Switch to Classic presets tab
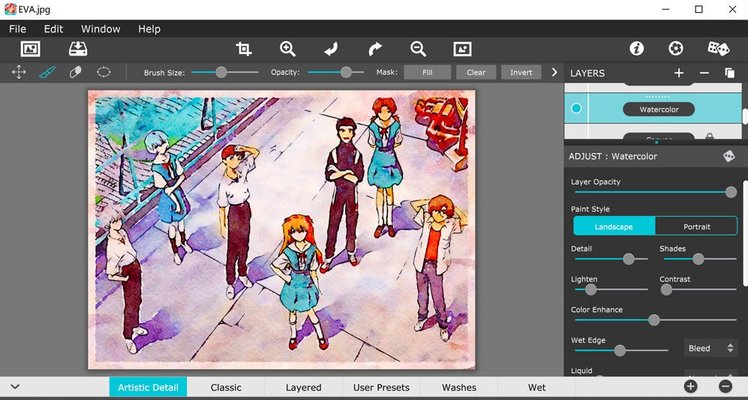Image resolution: width=748 pixels, height=400 pixels. [226, 387]
